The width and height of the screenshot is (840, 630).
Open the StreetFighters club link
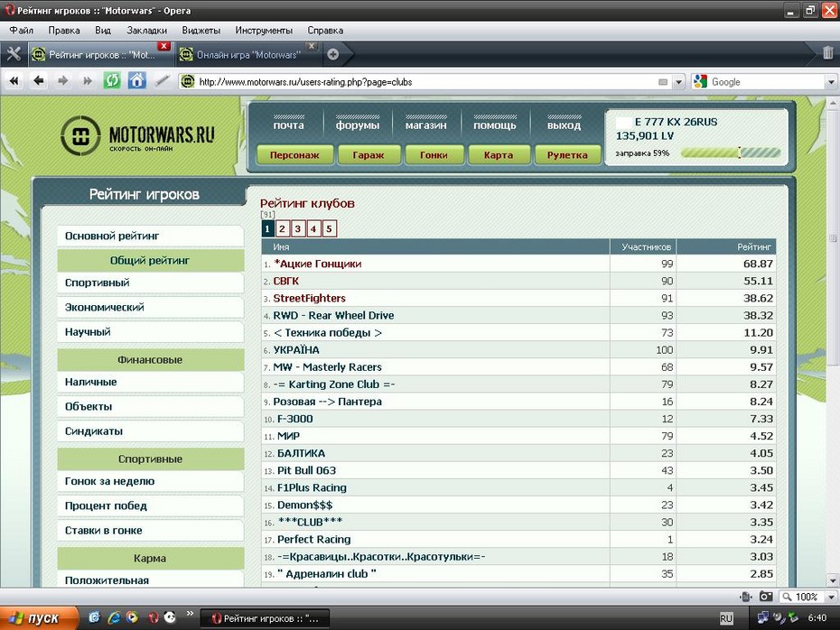tap(309, 298)
